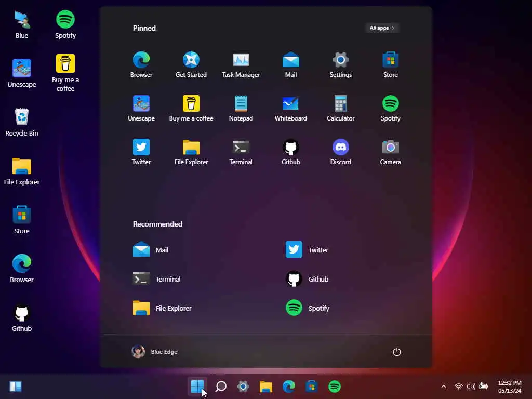Open Store from the taskbar
This screenshot has height=399, width=532.
pyautogui.click(x=312, y=387)
